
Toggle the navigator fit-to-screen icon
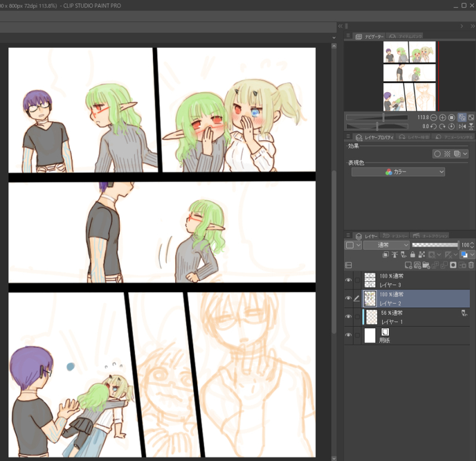click(x=462, y=117)
